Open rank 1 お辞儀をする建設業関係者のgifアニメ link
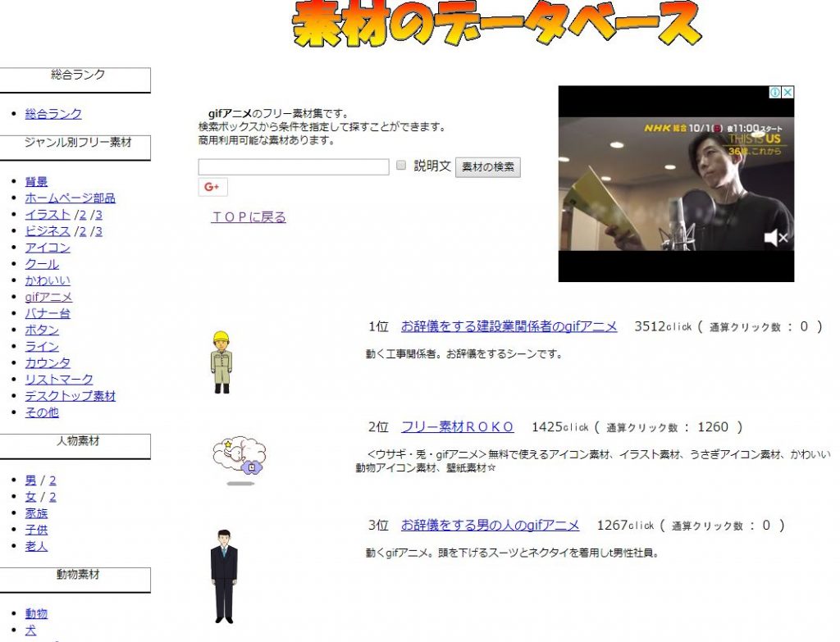Viewport: 840px width, 642px height. (x=509, y=326)
